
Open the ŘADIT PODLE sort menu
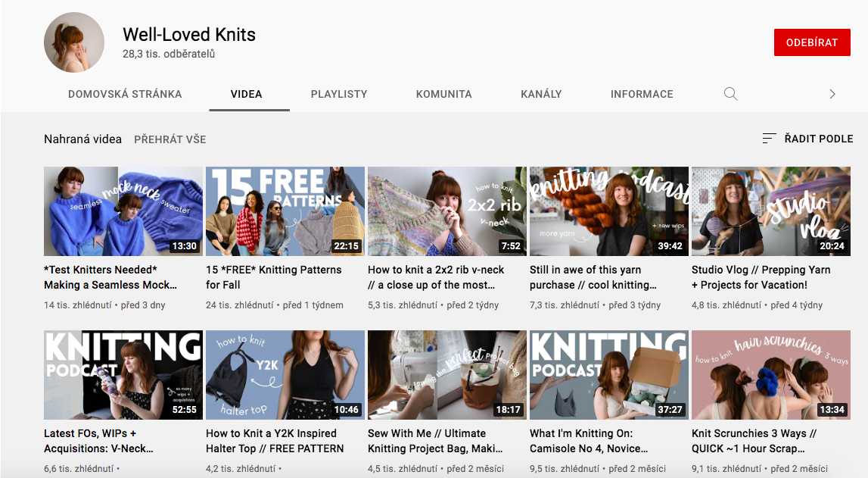point(807,139)
